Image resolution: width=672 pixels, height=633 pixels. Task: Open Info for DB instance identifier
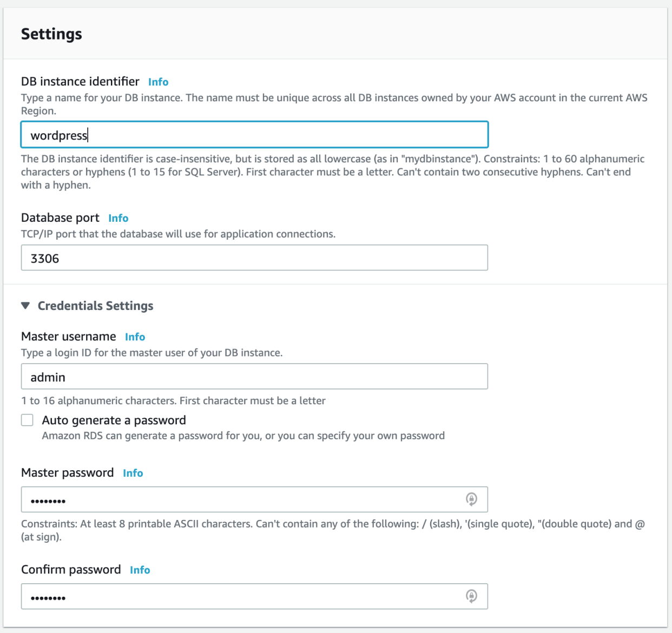tap(158, 82)
